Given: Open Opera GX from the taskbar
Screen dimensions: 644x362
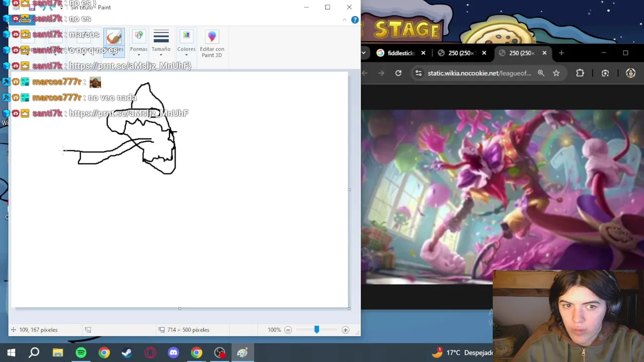Looking at the screenshot, I should (x=150, y=353).
